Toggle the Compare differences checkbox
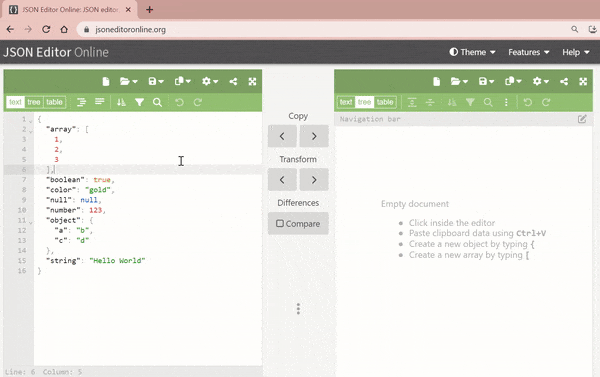 coord(298,224)
